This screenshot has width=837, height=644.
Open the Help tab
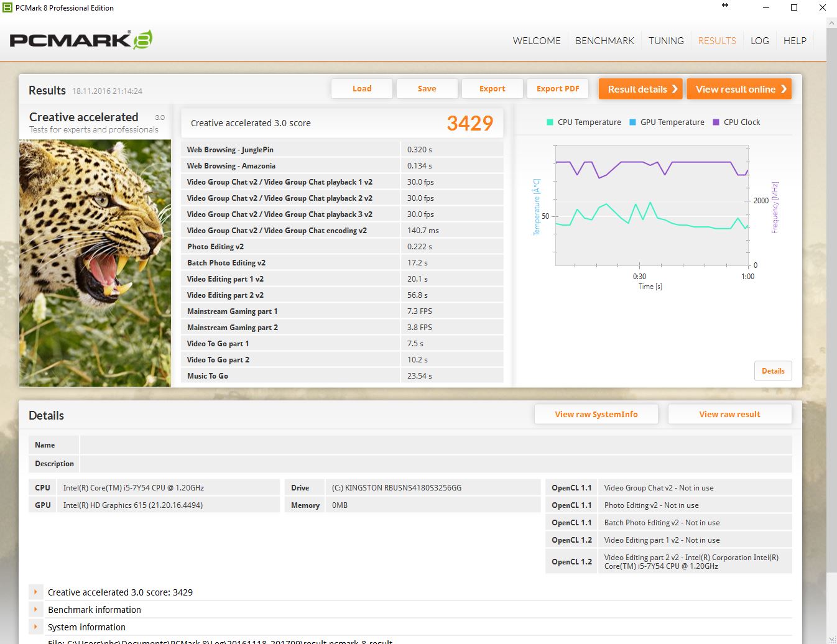coord(795,41)
